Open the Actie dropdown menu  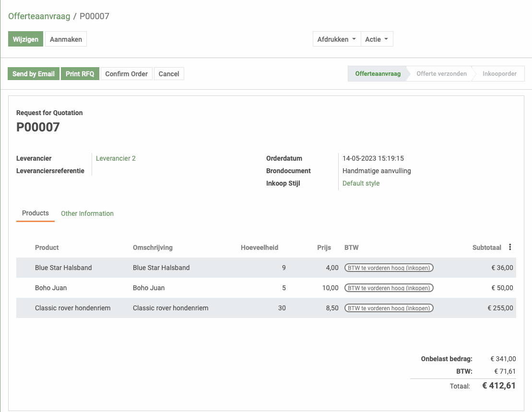click(377, 39)
